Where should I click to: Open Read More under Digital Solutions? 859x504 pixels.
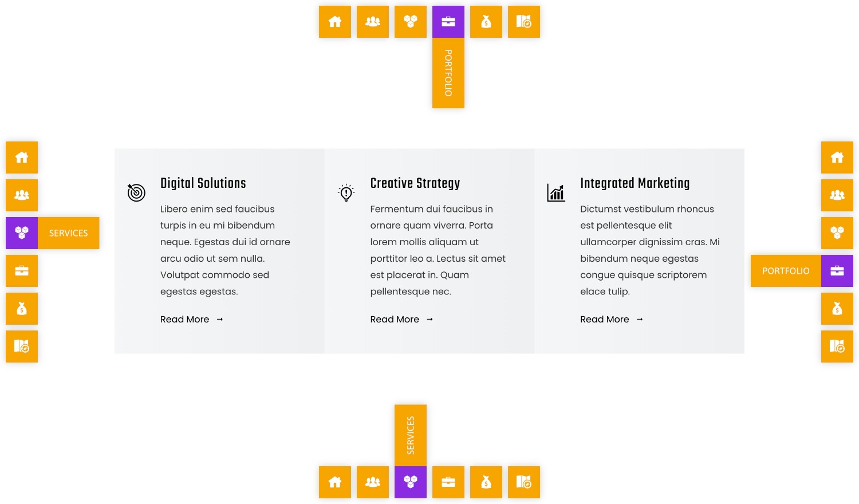coord(184,320)
